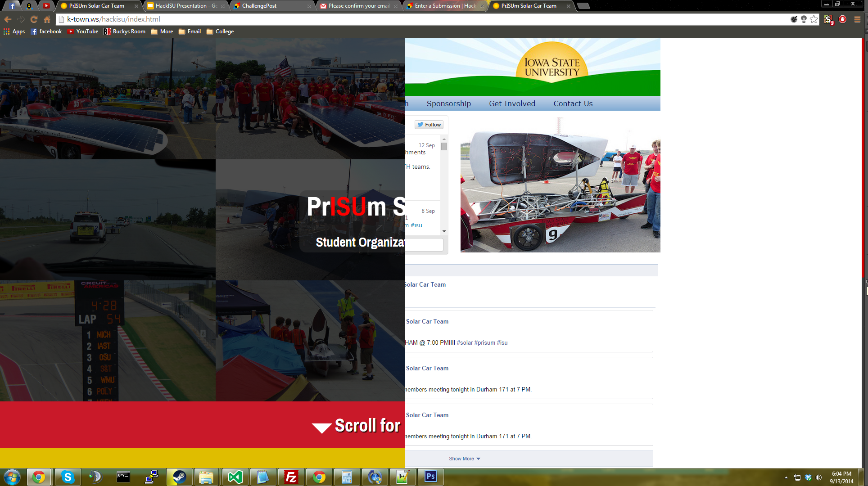Open the pinned Facebook tab
Screen dimensions: 868x486
coord(13,6)
